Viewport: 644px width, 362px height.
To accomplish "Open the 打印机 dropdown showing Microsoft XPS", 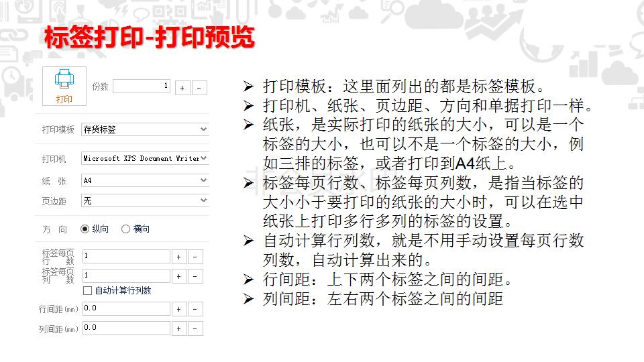I will tap(145, 158).
